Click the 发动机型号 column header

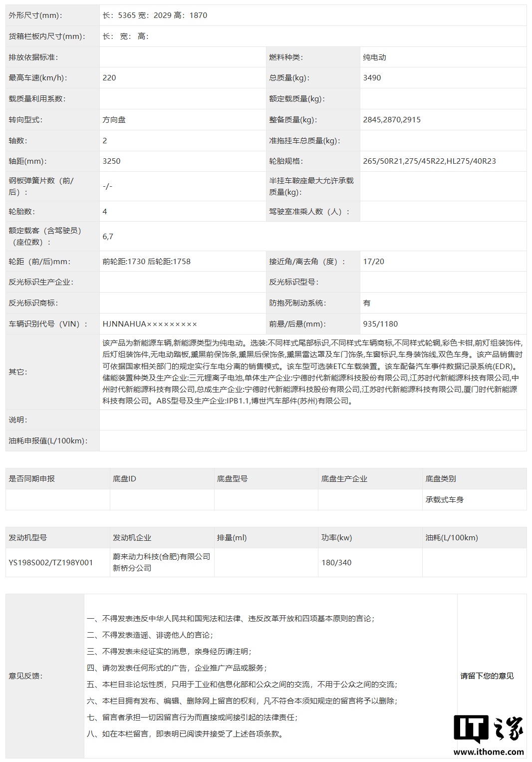28,537
